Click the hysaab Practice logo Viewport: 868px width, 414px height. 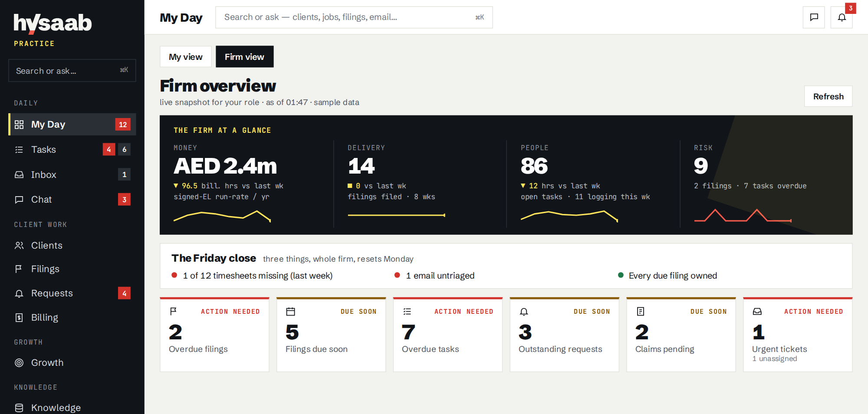[x=53, y=30]
